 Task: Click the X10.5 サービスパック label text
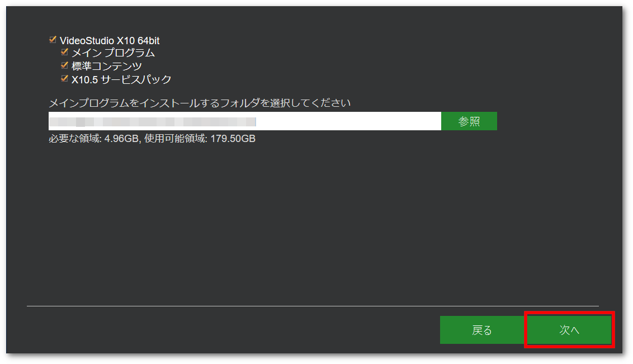coord(121,79)
